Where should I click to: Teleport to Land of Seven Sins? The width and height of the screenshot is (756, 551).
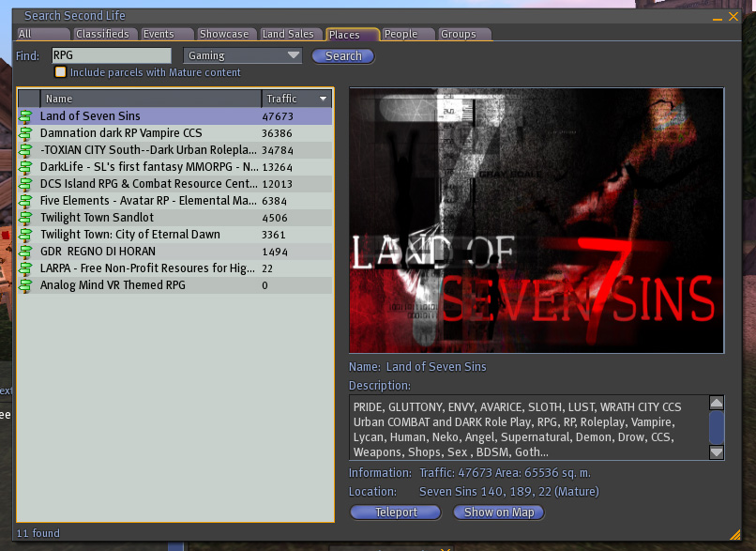pos(396,513)
